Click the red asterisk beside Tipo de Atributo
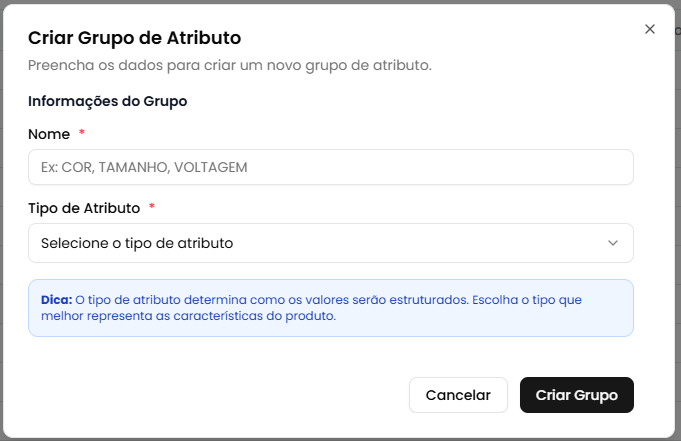Image resolution: width=681 pixels, height=441 pixels. tap(152, 208)
